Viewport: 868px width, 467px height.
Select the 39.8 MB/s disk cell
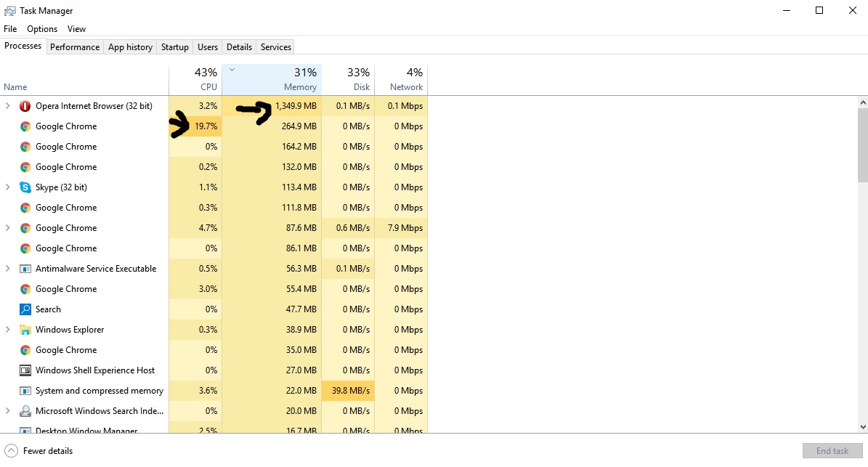point(348,391)
